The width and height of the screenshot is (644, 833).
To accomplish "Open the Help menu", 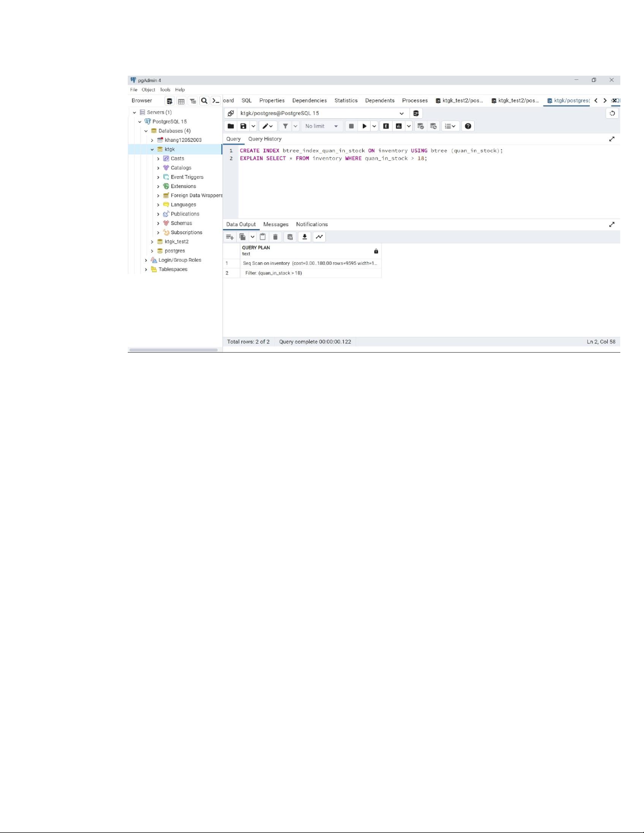I will 180,90.
